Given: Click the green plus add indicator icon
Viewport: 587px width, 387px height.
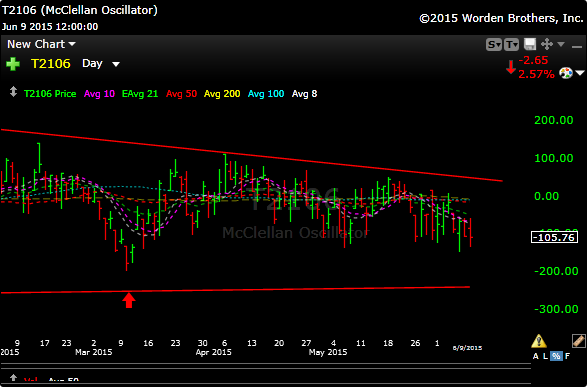Looking at the screenshot, I should click(x=13, y=64).
